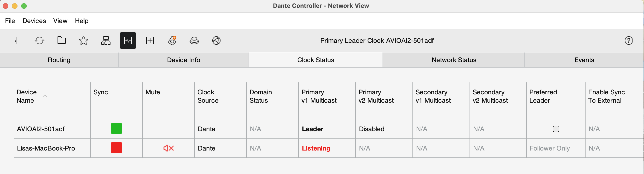Switch to the Routing tab
The height and width of the screenshot is (174, 644).
[x=59, y=60]
